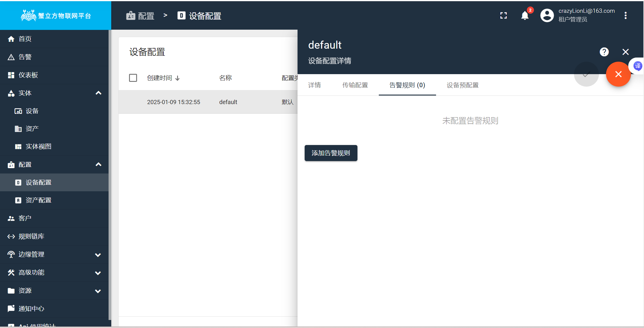Sort by 创建时间 arrow

click(x=177, y=78)
